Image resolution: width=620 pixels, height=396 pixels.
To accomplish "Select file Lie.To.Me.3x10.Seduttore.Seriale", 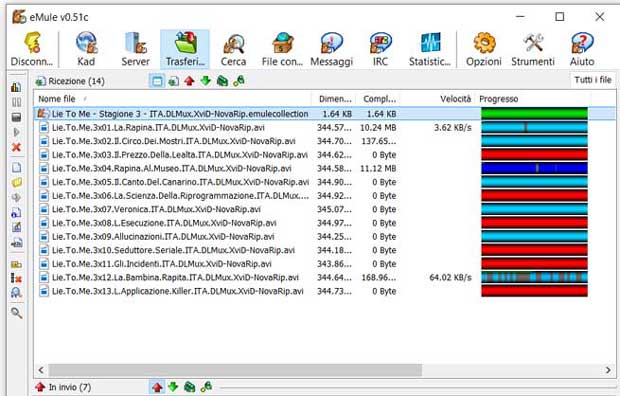I will pos(324,250).
